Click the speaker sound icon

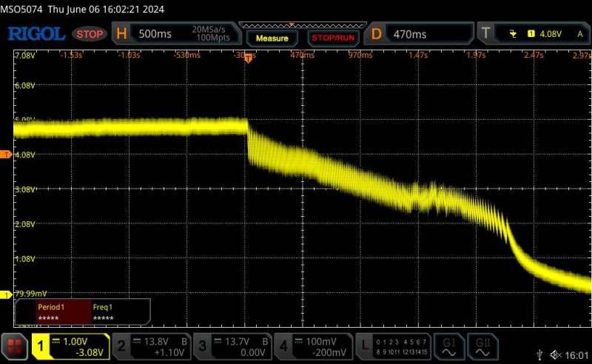click(x=557, y=355)
